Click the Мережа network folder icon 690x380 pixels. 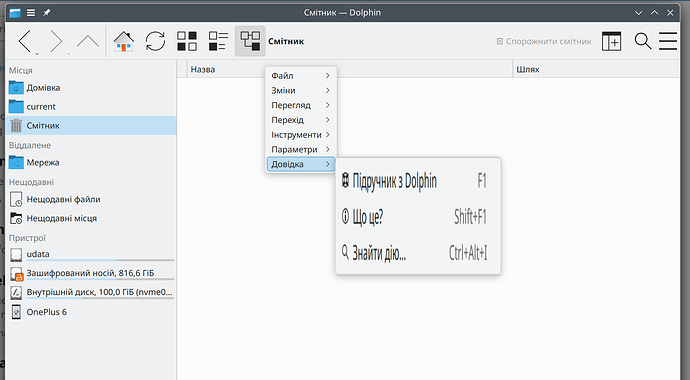16,162
